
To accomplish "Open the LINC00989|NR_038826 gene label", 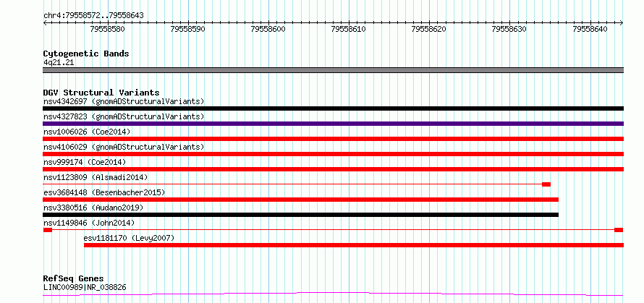I will (x=85, y=287).
